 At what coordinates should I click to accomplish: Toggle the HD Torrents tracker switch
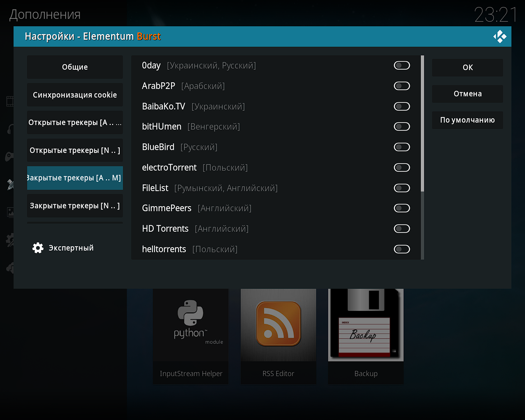click(x=402, y=228)
